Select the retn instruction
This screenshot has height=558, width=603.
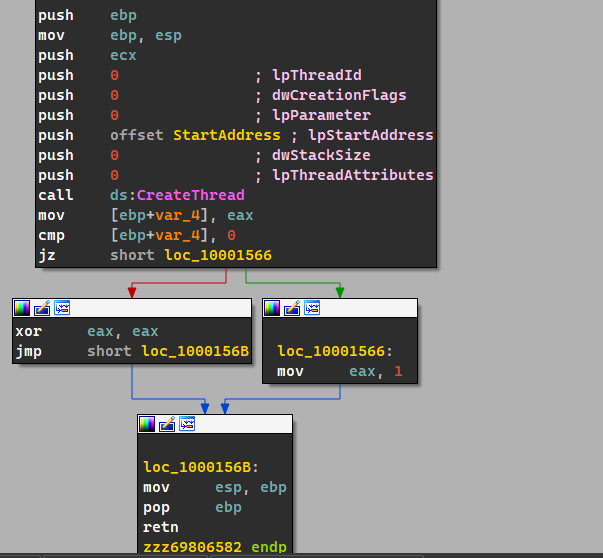(160, 527)
